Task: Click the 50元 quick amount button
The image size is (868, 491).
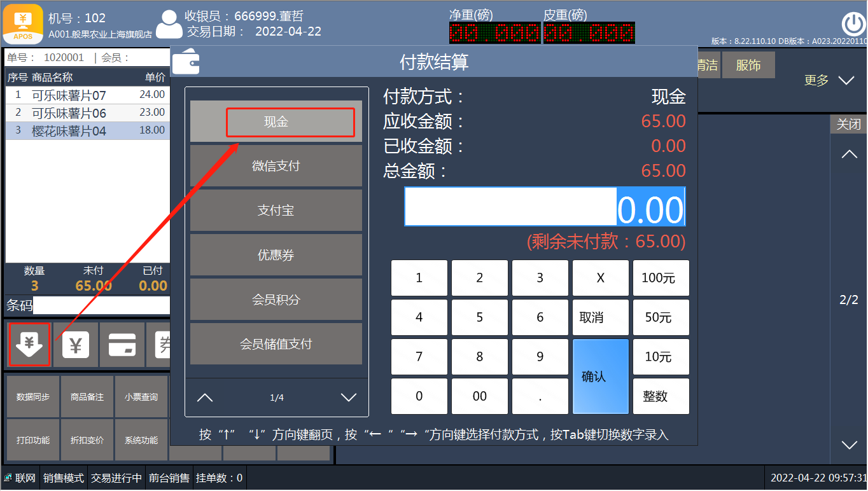Action: tap(661, 317)
